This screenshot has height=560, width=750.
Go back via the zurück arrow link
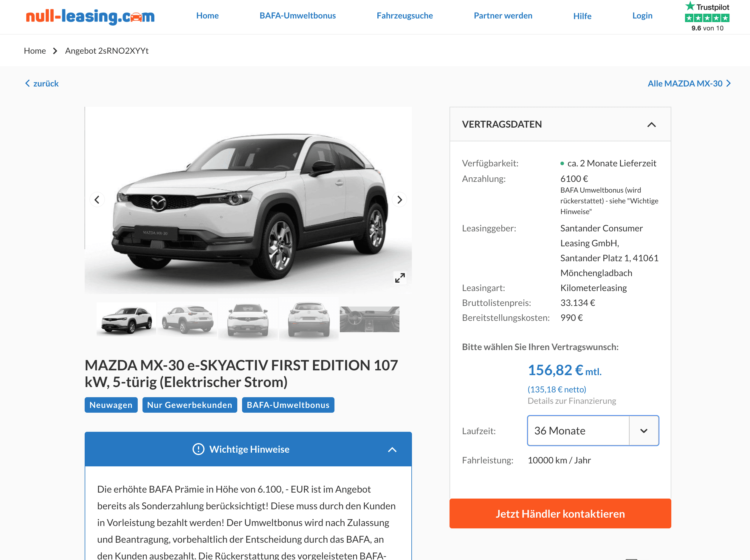click(x=42, y=83)
